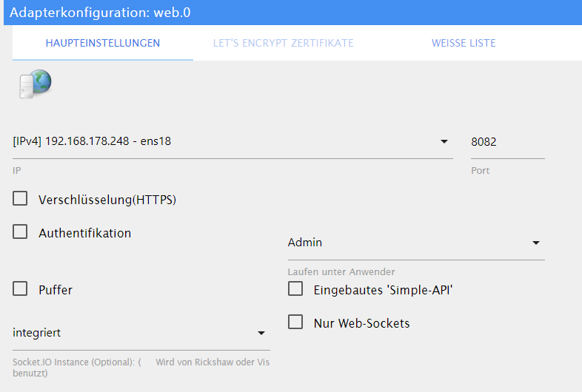Go to the Weisse Liste tab
Viewport: 582px width, 392px height.
point(464,43)
